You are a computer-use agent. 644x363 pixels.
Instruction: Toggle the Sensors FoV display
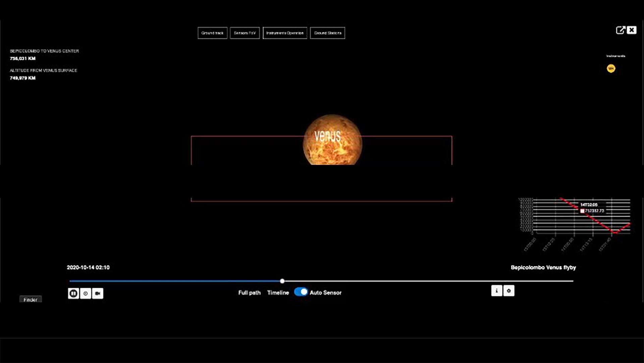coord(245,33)
